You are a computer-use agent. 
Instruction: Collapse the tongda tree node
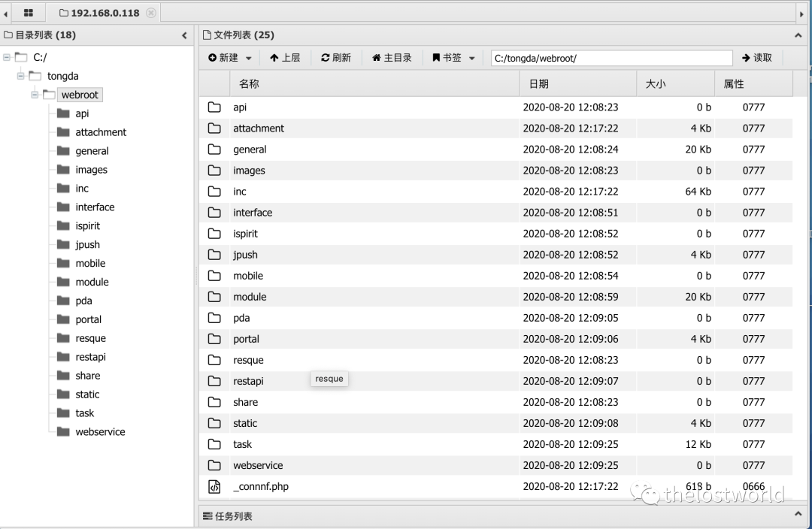(21, 76)
